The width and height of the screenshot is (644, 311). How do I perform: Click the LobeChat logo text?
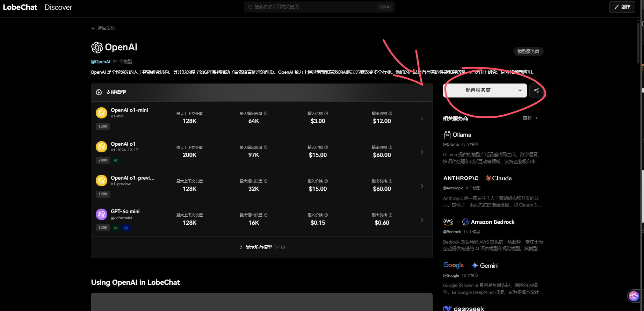click(20, 7)
